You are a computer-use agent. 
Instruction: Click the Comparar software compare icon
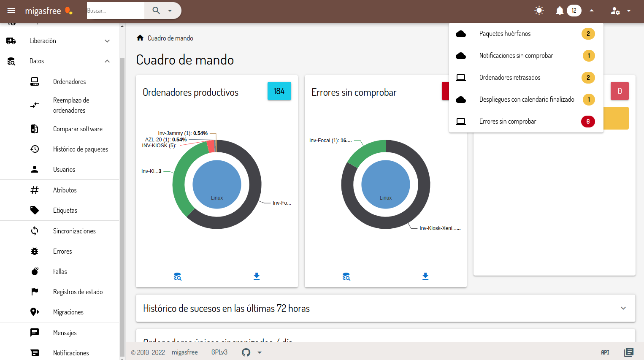pyautogui.click(x=35, y=129)
